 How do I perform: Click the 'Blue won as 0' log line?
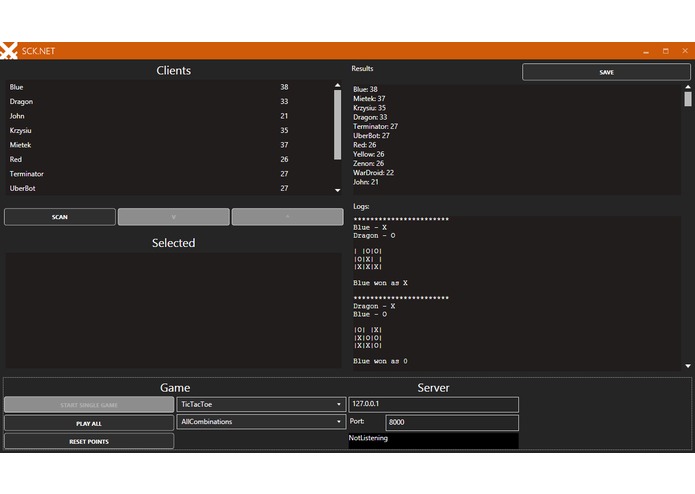click(380, 361)
